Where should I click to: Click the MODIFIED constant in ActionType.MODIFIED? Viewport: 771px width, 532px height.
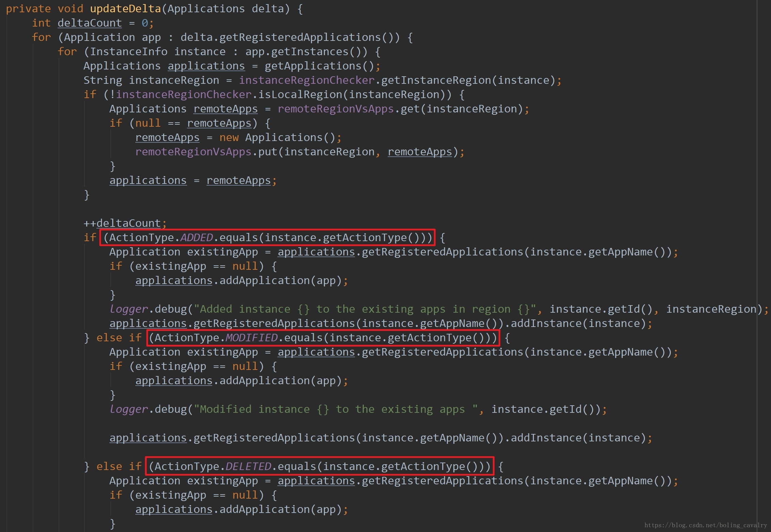[251, 338]
